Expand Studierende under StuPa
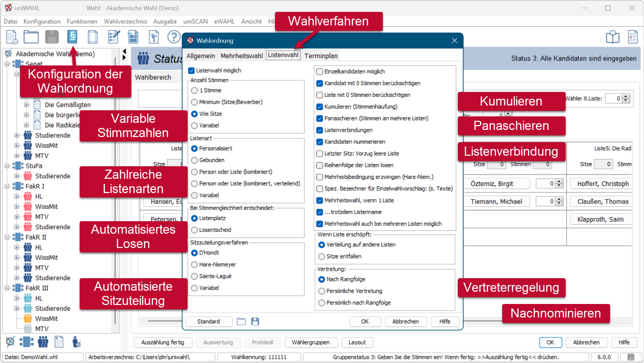Viewport: 644px width, 363px height. [17, 176]
